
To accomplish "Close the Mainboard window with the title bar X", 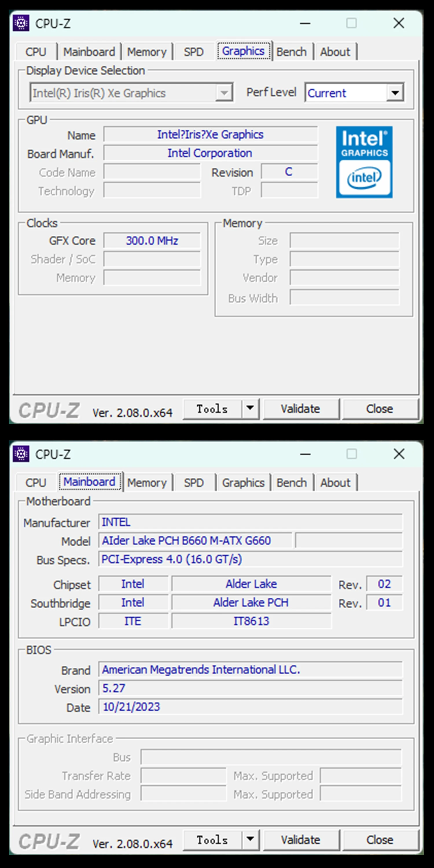I will point(399,454).
